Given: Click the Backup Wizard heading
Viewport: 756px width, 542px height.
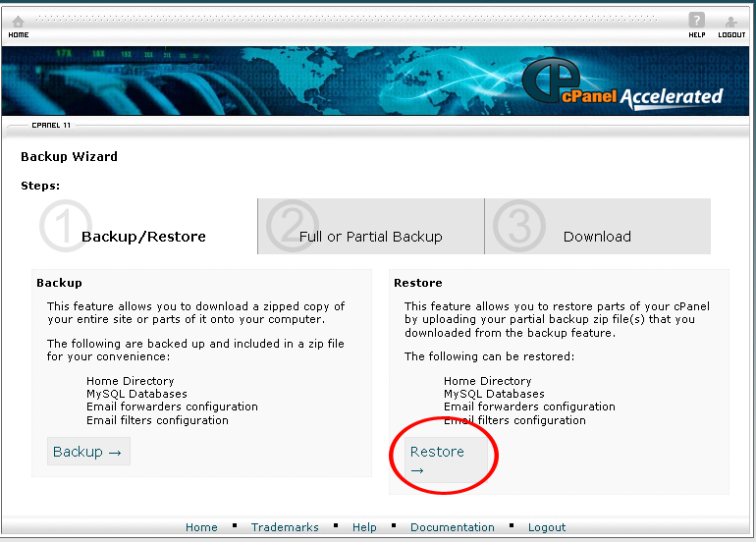Looking at the screenshot, I should pos(69,157).
